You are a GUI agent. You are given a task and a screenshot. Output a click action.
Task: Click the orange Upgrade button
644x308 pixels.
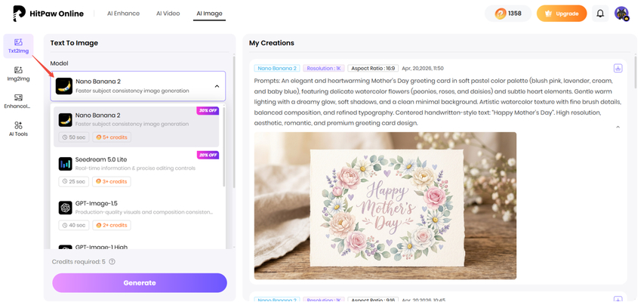click(562, 14)
